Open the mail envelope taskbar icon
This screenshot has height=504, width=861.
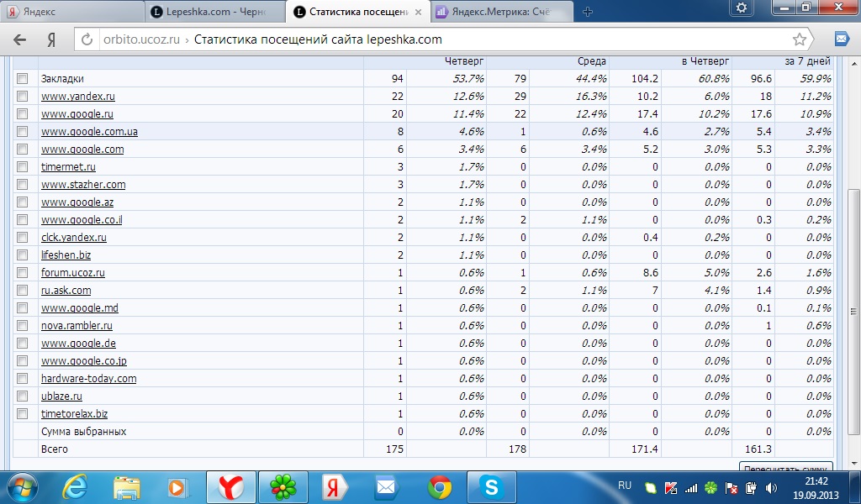[385, 487]
